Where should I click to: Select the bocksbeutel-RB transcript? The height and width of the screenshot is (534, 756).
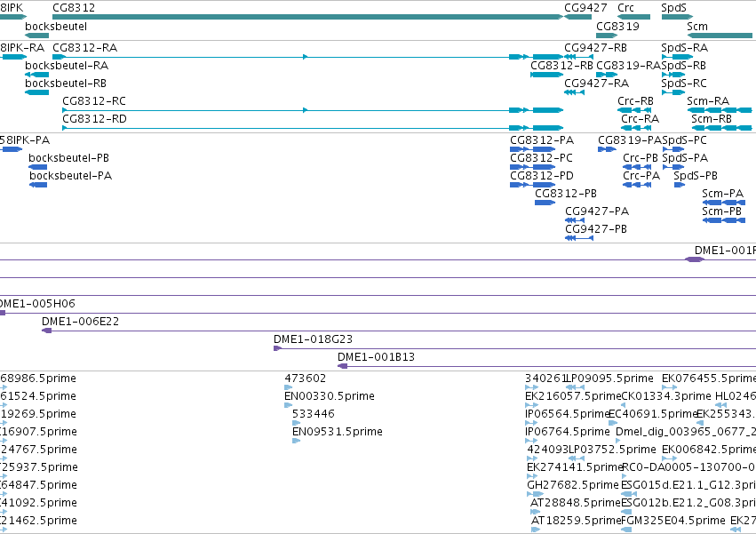pyautogui.click(x=66, y=84)
